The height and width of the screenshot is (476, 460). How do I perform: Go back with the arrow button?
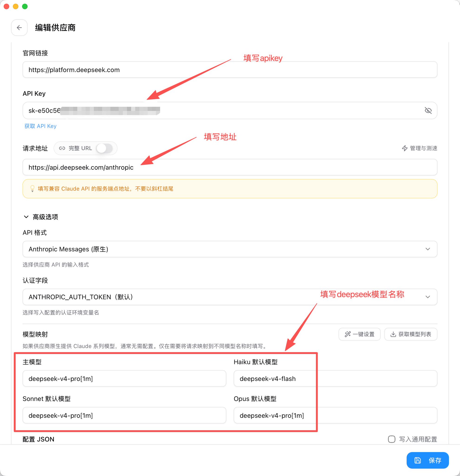click(x=19, y=28)
